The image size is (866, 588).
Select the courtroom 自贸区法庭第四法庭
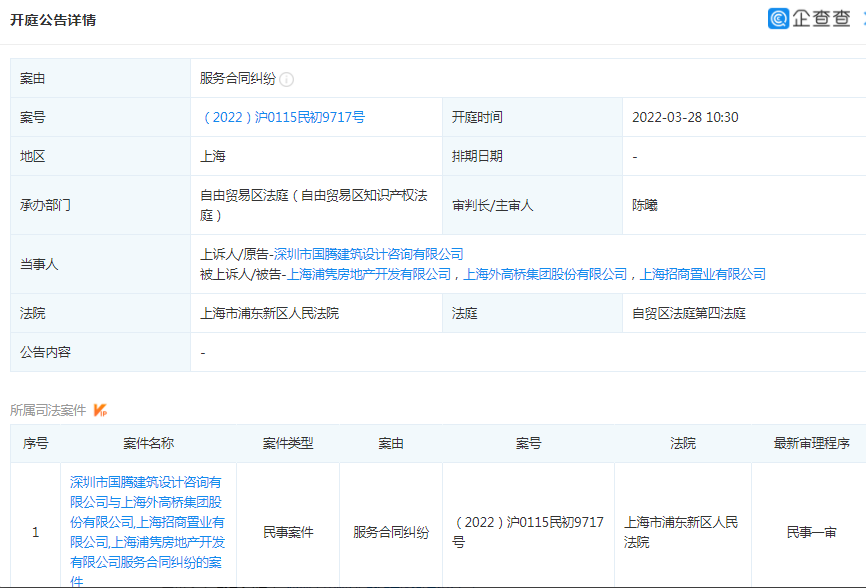point(689,313)
